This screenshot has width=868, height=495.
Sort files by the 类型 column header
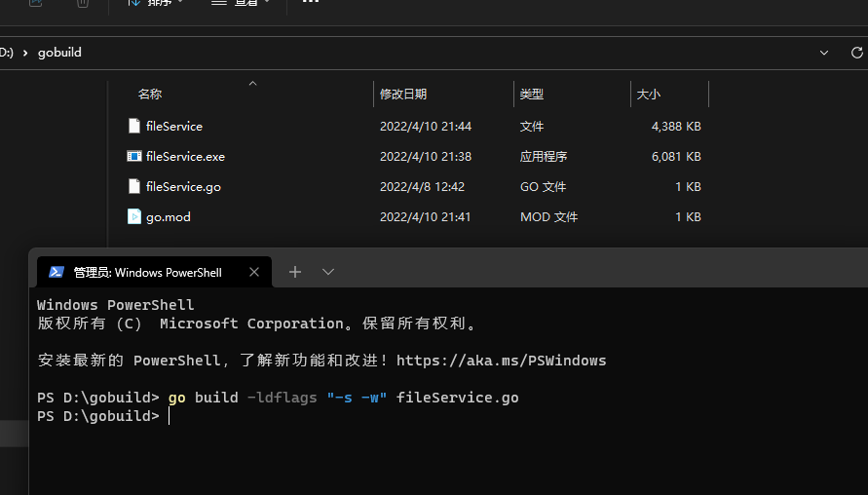532,95
